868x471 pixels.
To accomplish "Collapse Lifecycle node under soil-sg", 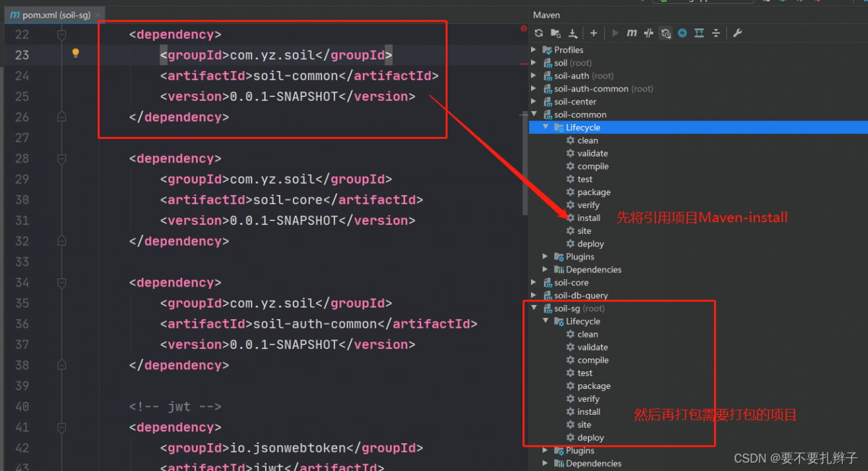I will [x=545, y=321].
